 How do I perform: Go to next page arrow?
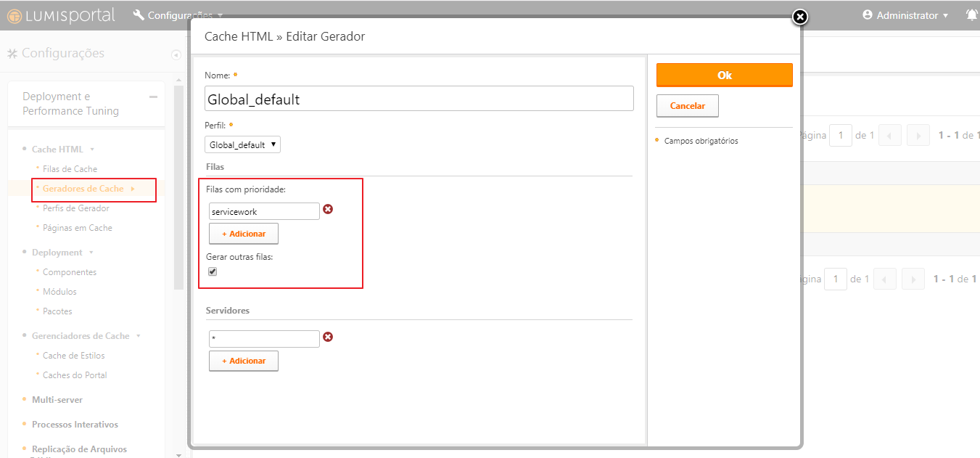pyautogui.click(x=918, y=136)
